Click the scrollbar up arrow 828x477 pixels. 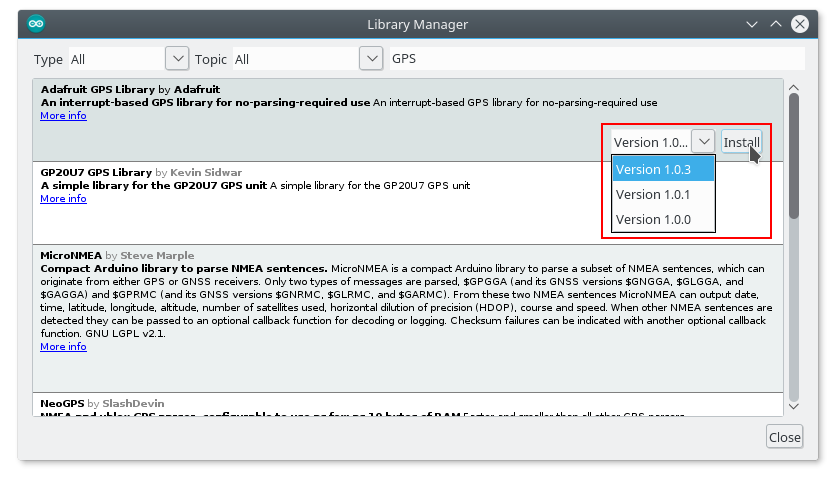point(795,86)
